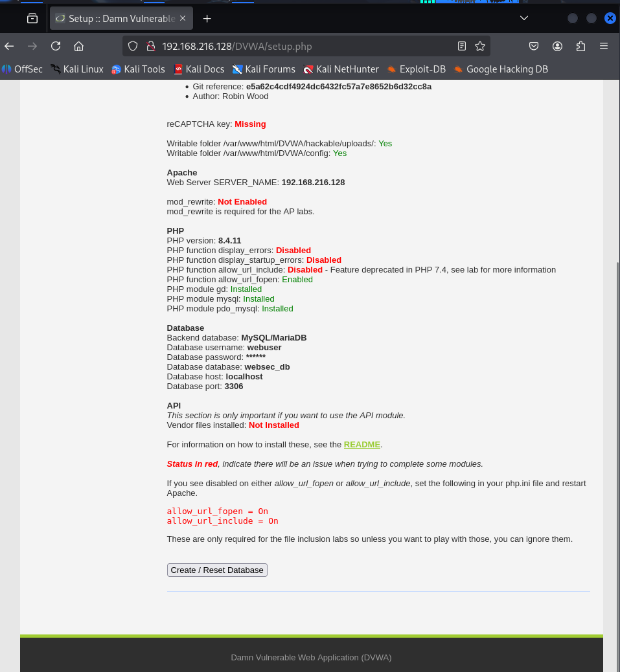Bookmark this page with the star icon

480,46
